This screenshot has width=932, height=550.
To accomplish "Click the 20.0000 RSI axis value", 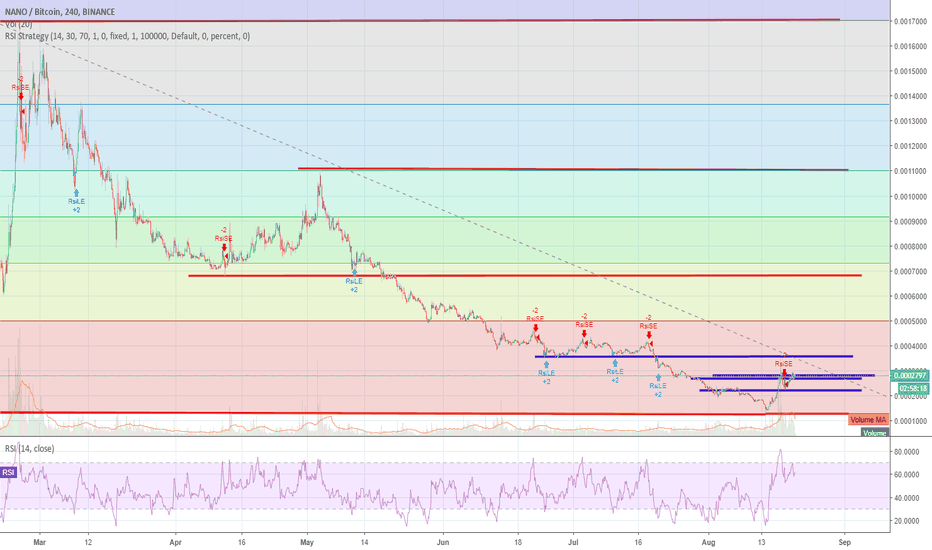I will (x=906, y=521).
